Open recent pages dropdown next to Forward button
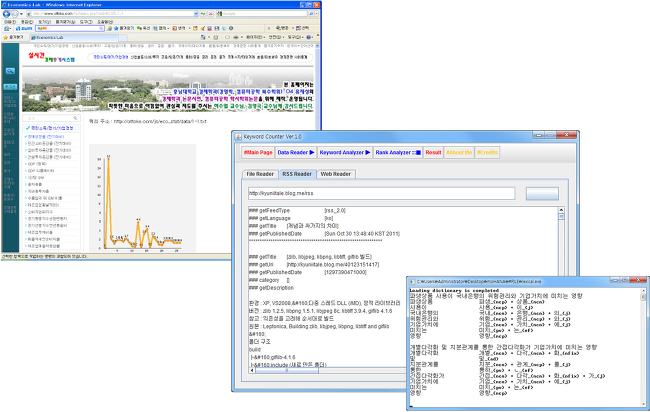Viewport: 650px width, 412px height. point(22,14)
